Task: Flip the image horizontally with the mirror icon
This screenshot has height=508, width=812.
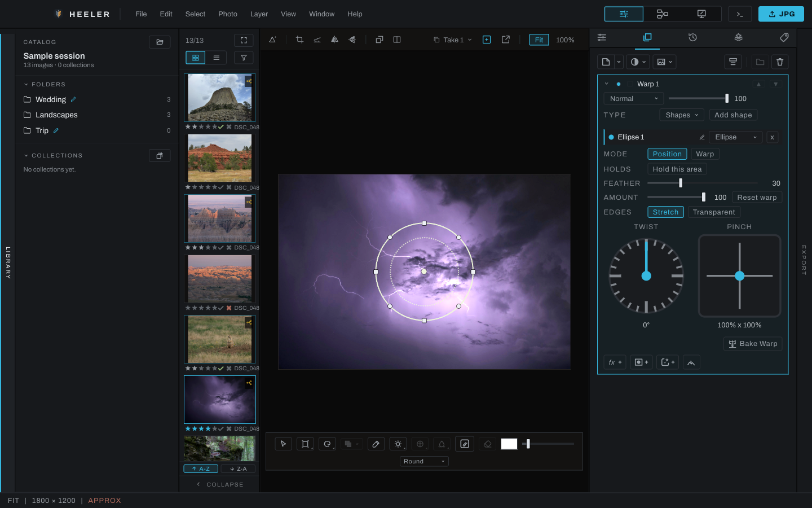Action: pyautogui.click(x=334, y=40)
